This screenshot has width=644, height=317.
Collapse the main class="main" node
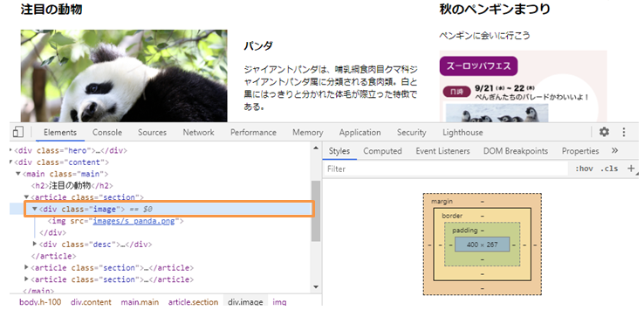(18, 174)
